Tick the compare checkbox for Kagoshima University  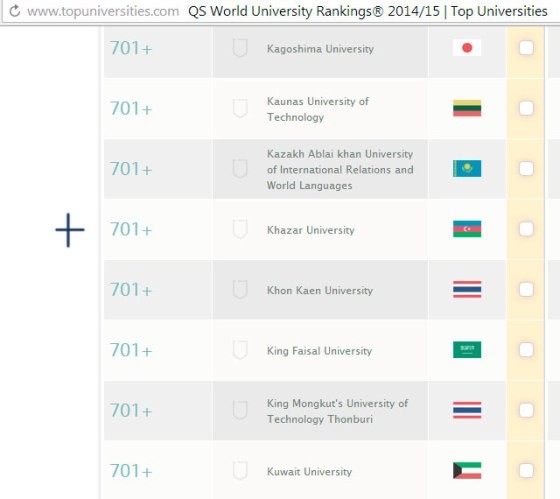pos(526,48)
